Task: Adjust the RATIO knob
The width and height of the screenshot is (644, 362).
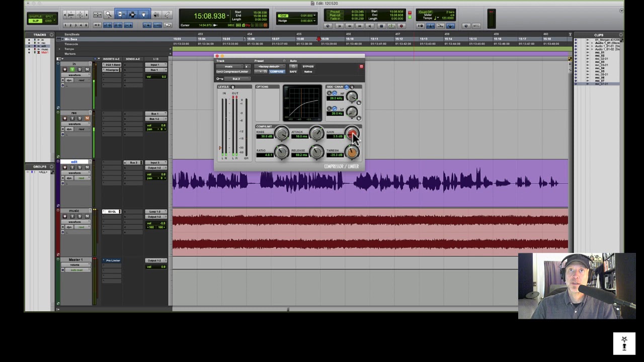Action: tap(282, 152)
